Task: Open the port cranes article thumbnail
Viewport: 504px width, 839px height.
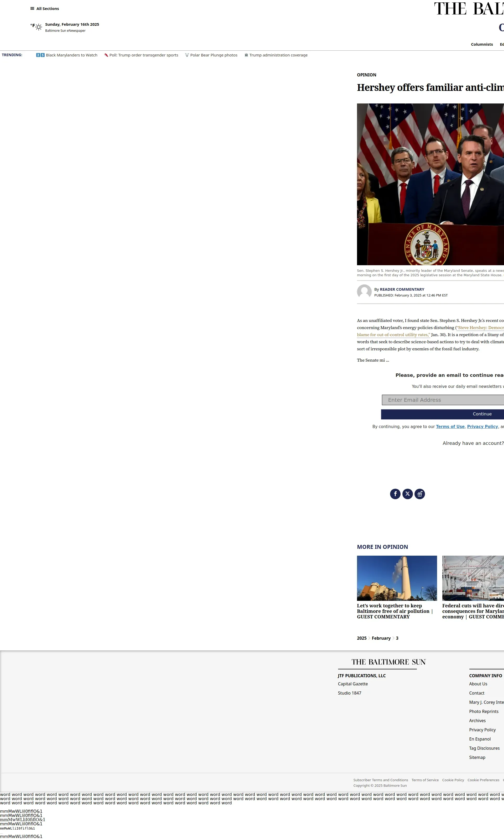Action: click(473, 578)
